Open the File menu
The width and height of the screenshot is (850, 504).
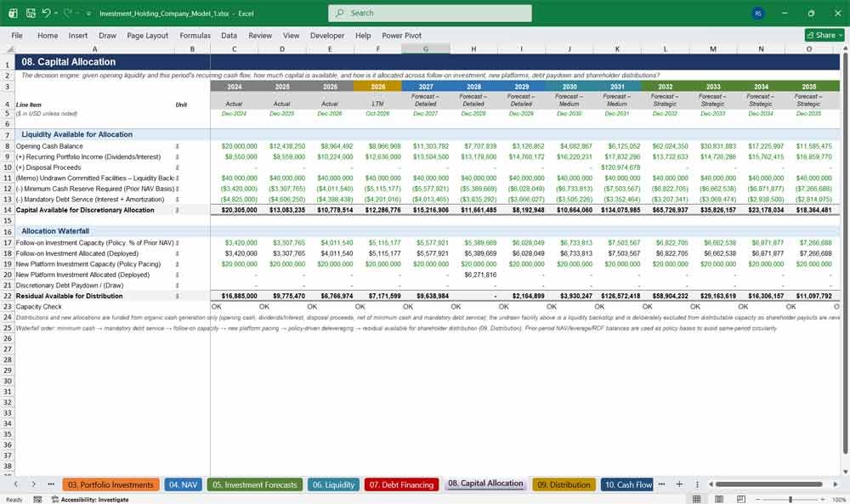17,35
